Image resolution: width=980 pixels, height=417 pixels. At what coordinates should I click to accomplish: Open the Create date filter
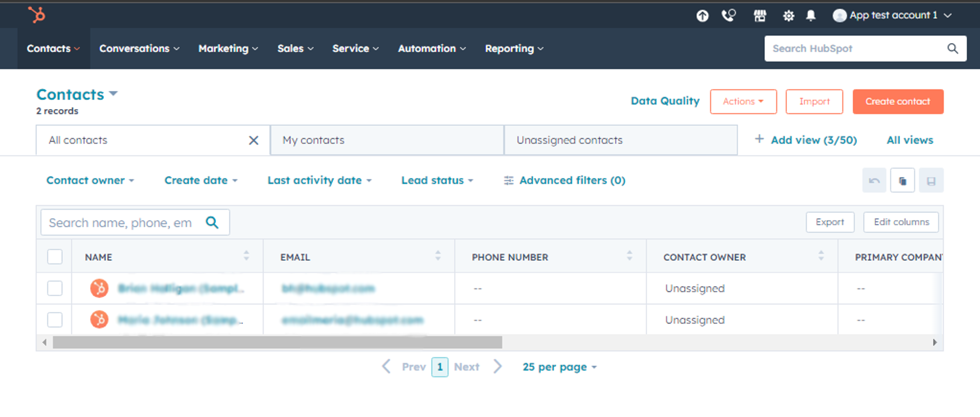pyautogui.click(x=201, y=181)
